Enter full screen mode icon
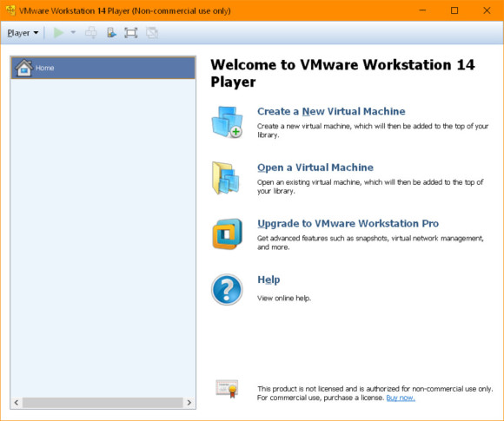Viewport: 504px width, 421px height. 131,33
